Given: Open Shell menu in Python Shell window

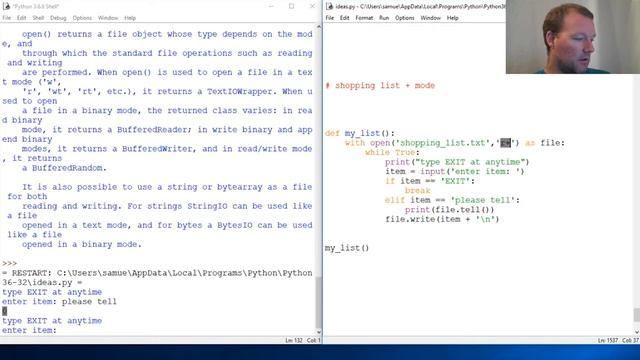Looking at the screenshot, I should click(x=38, y=18).
